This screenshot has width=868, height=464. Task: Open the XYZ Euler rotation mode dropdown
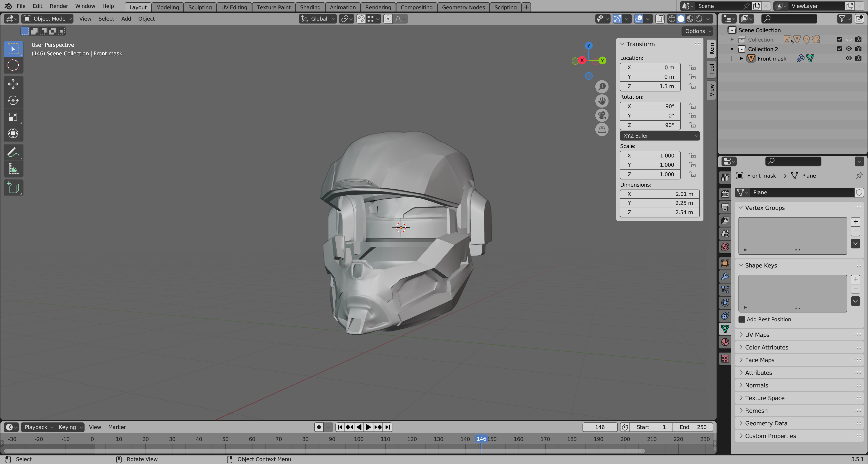[659, 136]
